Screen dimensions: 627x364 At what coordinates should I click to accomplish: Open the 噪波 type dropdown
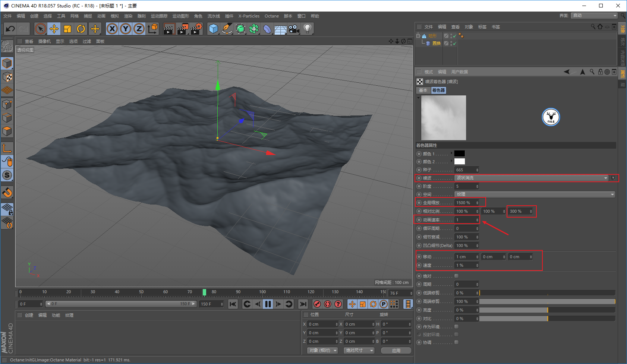coord(531,178)
